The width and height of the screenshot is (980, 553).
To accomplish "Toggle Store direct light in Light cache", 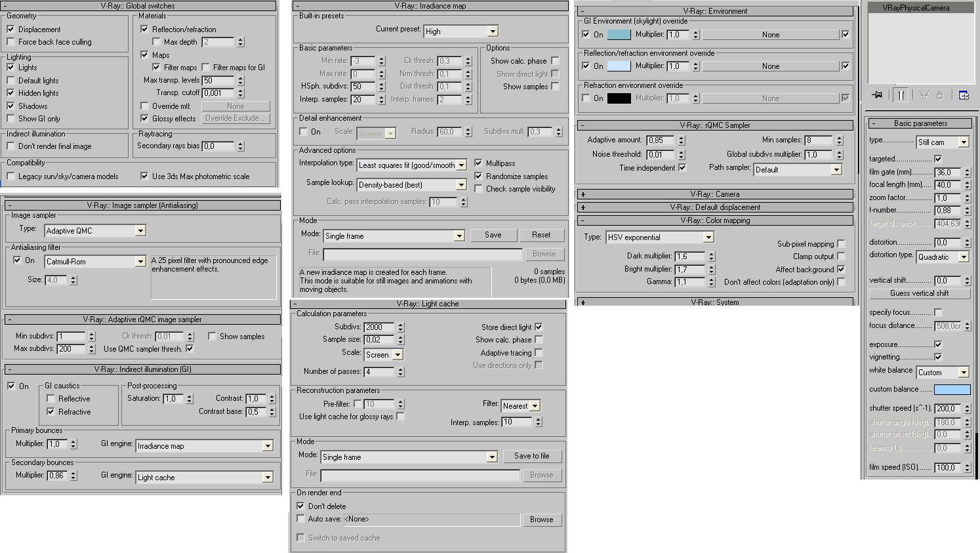I will tap(539, 327).
